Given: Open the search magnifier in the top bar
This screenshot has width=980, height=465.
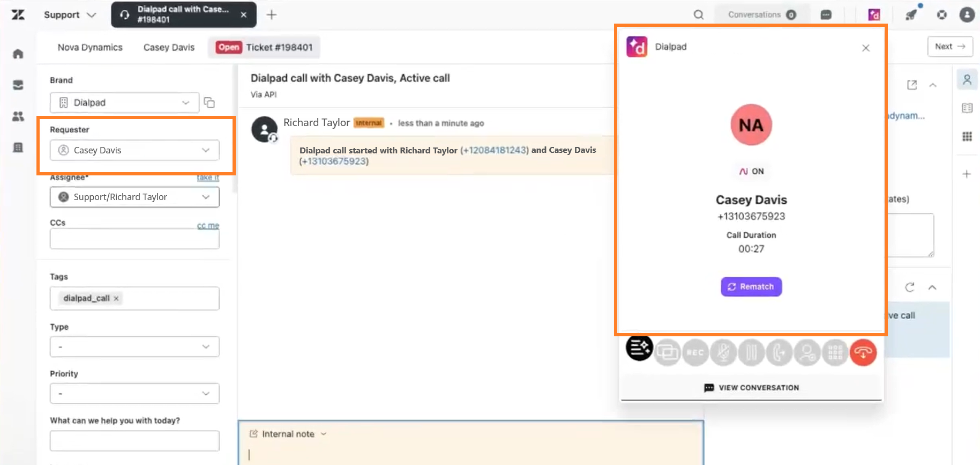Looking at the screenshot, I should (699, 15).
